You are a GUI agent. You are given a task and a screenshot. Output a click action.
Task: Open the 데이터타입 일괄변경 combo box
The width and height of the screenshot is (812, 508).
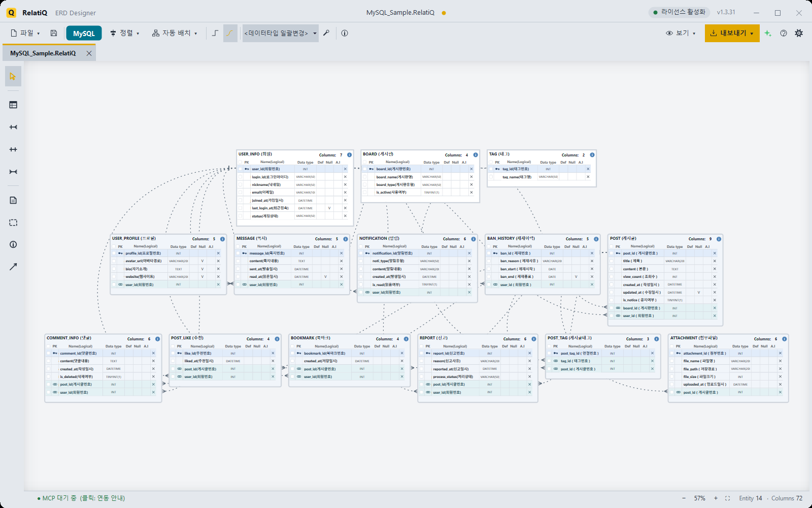pos(280,33)
